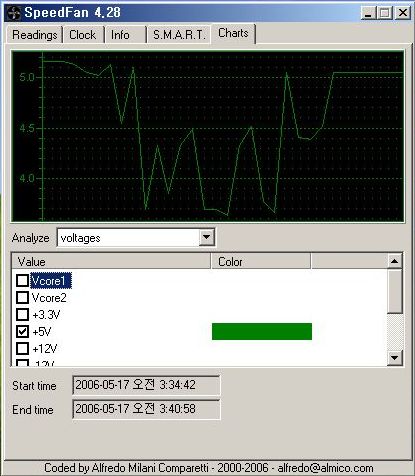Viewport: 415px width, 476px height.
Task: Maximize the SpeedFan window
Action: (385, 13)
